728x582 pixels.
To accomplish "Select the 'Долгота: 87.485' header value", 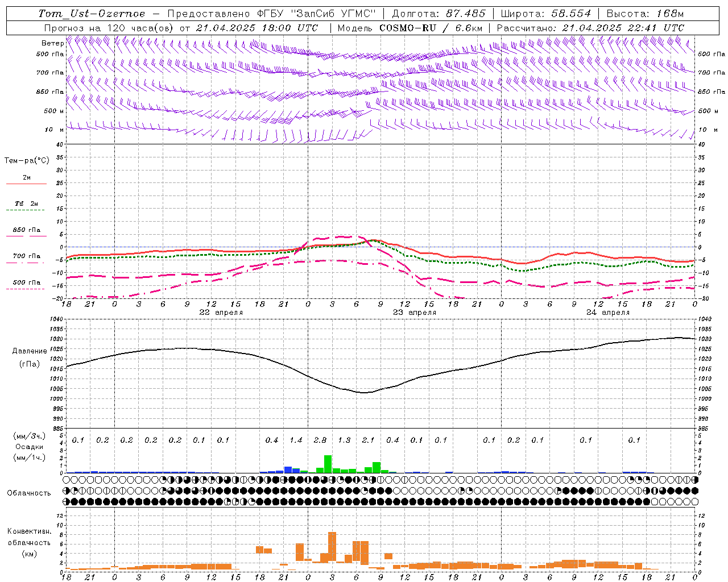I will tap(439, 14).
